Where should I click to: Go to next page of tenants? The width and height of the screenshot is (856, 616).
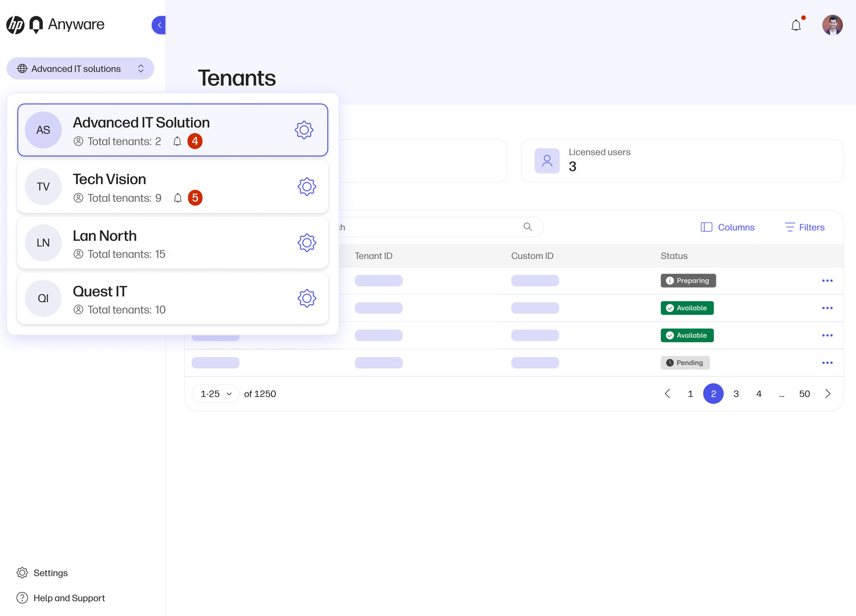[x=827, y=394]
